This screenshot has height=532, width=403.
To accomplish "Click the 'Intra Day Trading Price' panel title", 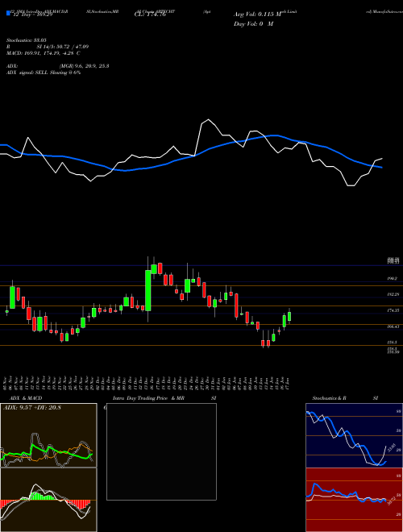I will coord(140,398).
